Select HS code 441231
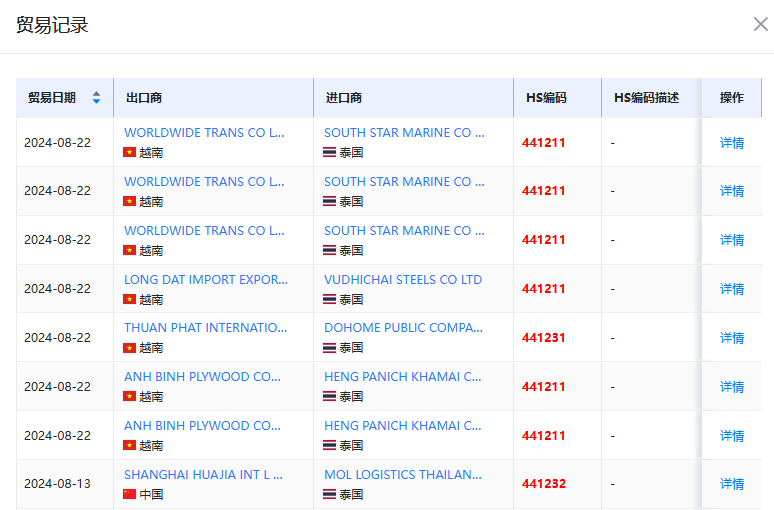The image size is (774, 510). pos(543,338)
